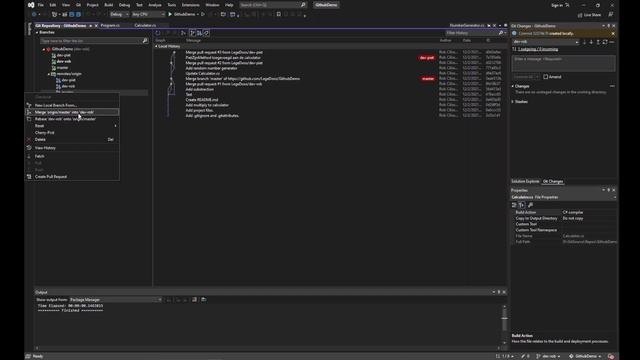Click the Property Pages wrench icon

tap(531, 205)
